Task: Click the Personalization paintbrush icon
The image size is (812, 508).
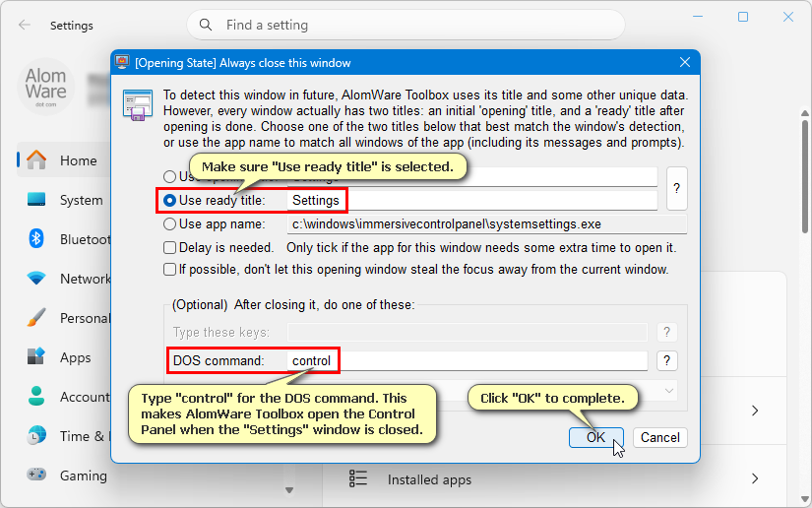Action: (x=36, y=317)
